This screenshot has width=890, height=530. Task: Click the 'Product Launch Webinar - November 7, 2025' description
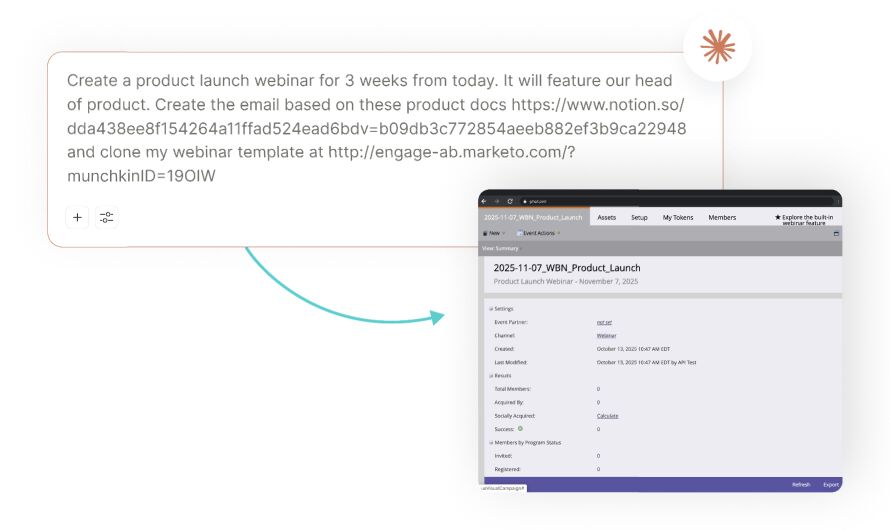pyautogui.click(x=566, y=281)
